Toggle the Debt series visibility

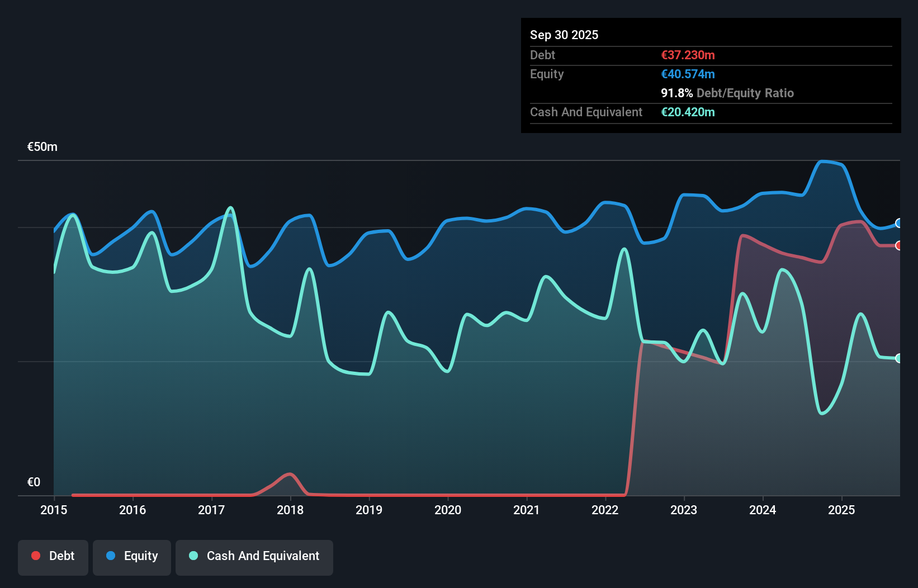coord(53,556)
